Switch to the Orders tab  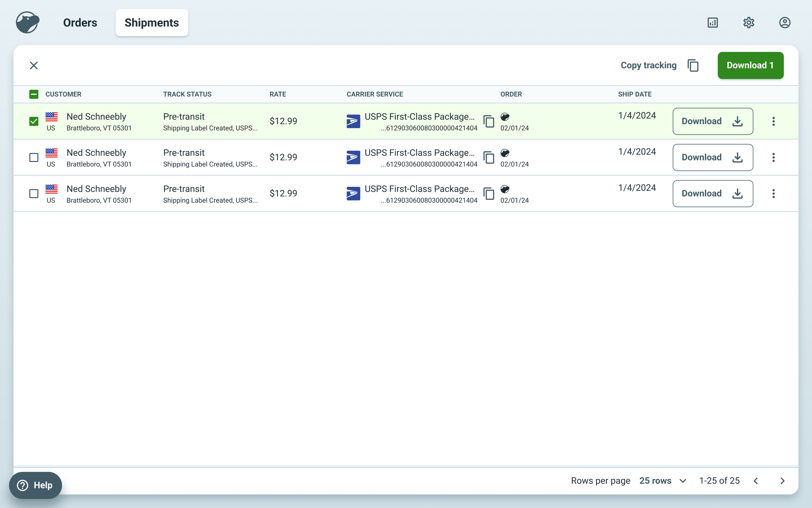pos(80,23)
